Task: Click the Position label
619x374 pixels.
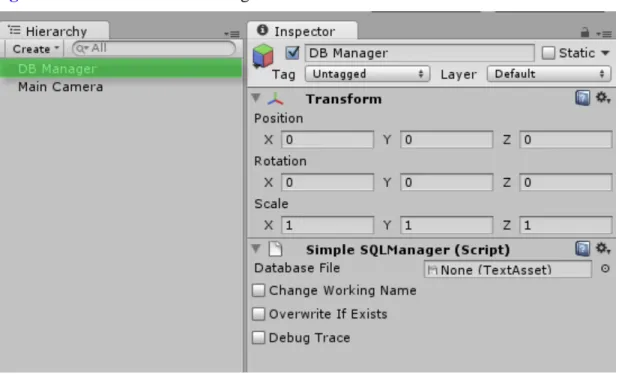Action: click(279, 118)
